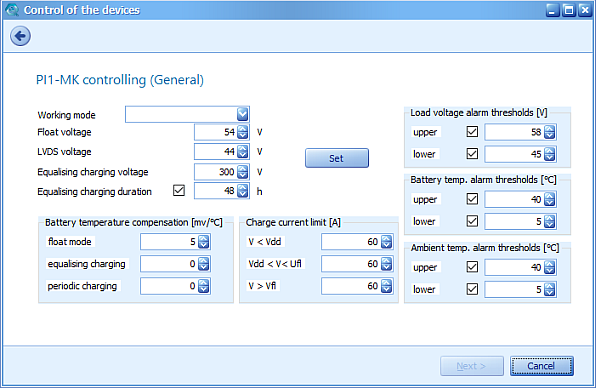Toggle Ambient temp. upper threshold checkbox
Viewport: 596px width, 388px height.
click(x=472, y=267)
